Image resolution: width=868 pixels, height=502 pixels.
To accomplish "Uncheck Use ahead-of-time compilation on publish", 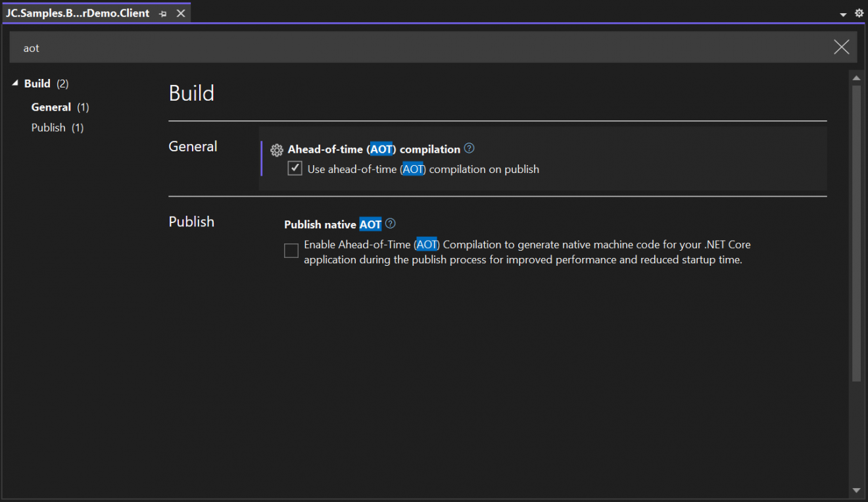I will pos(295,169).
